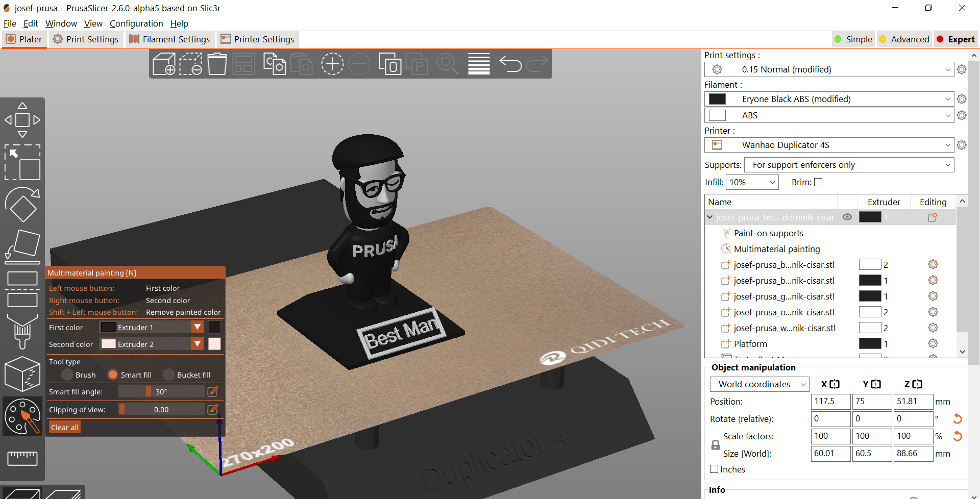
Task: Edit the Clipping of view value
Action: click(x=213, y=409)
